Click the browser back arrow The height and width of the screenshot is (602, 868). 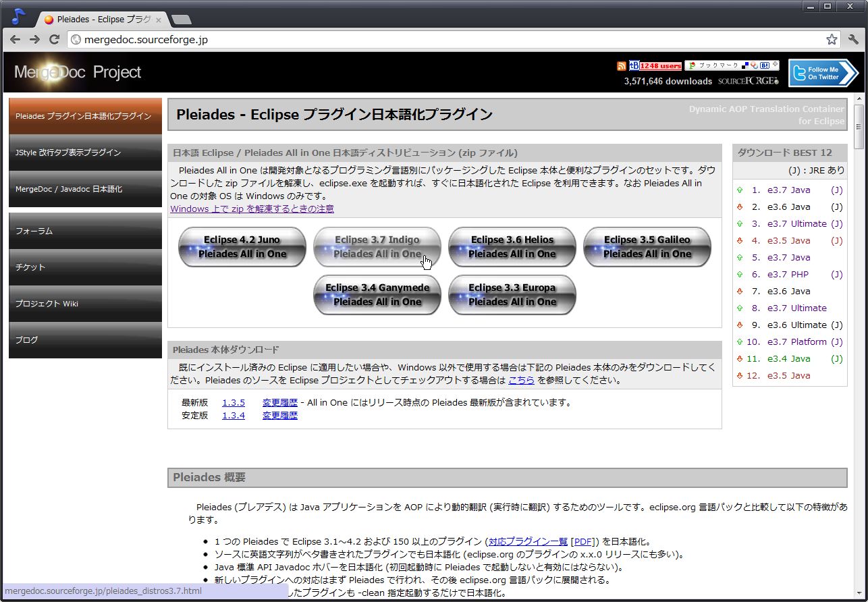(15, 39)
